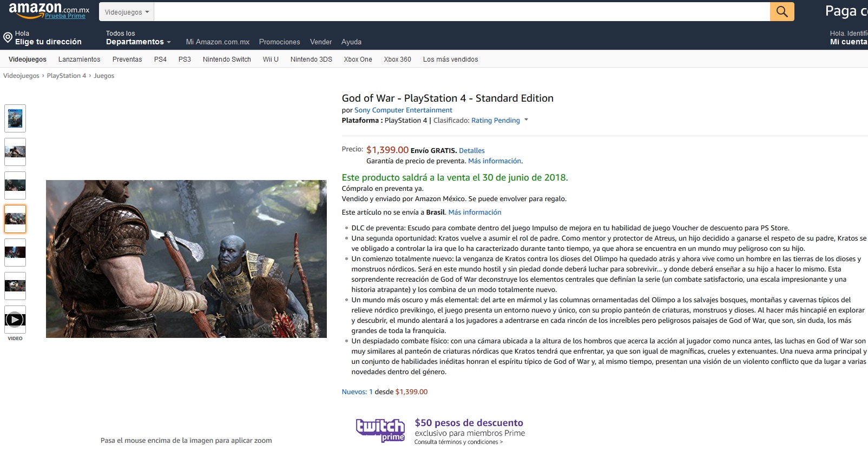The width and height of the screenshot is (868, 452).
Task: Click the location pin icon
Action: pyautogui.click(x=8, y=37)
